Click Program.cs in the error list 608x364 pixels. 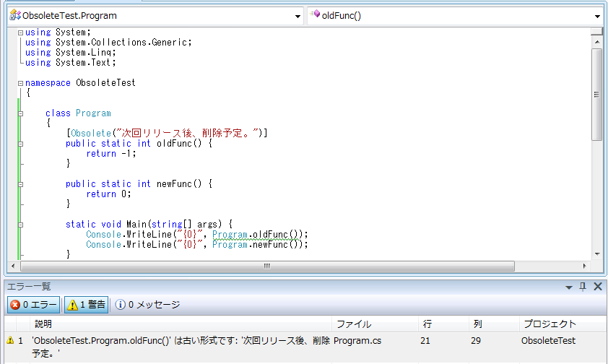click(357, 341)
